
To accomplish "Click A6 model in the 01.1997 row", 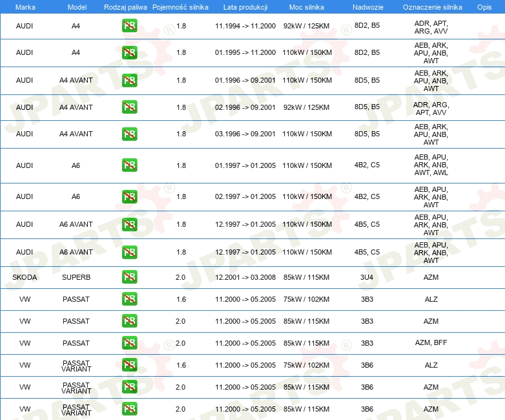I will (x=76, y=165).
